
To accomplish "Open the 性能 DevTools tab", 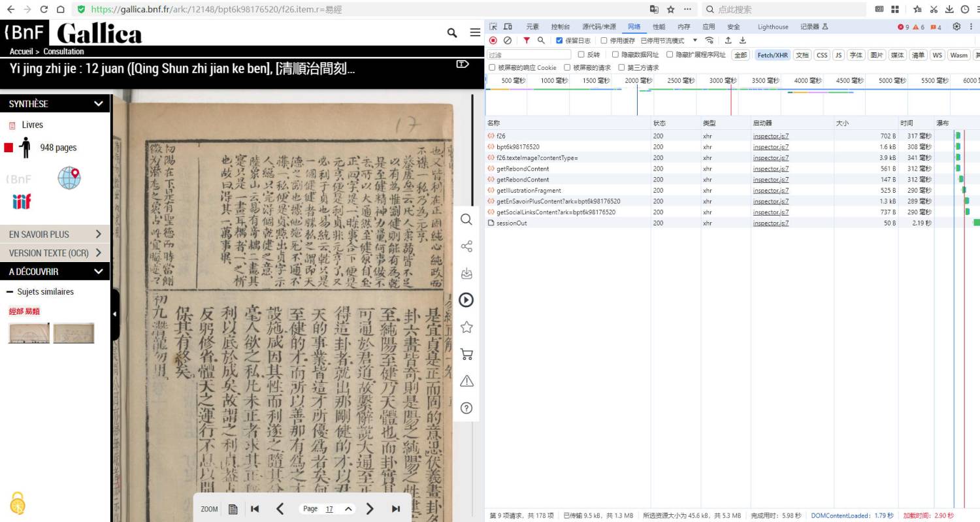I will tap(659, 27).
